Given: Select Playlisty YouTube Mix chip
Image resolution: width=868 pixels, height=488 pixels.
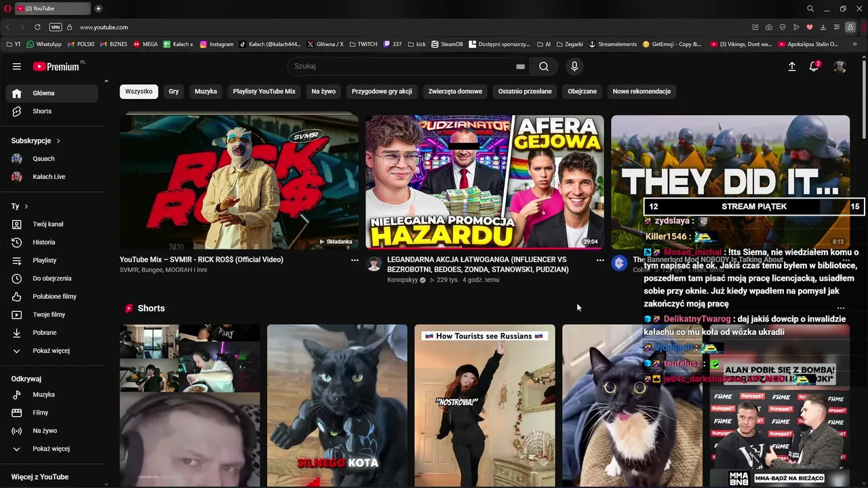Looking at the screenshot, I should [x=264, y=91].
